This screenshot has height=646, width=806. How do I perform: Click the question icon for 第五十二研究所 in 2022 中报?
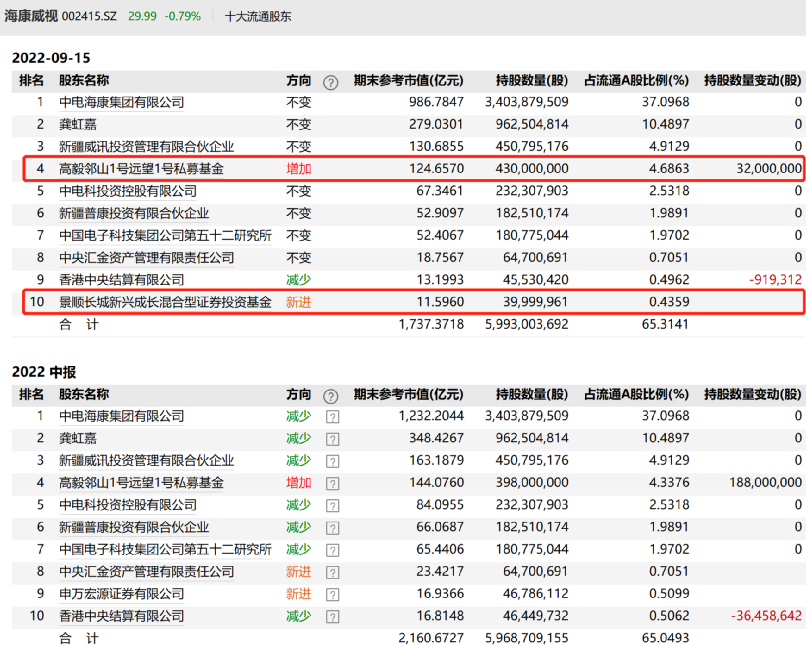[x=331, y=549]
